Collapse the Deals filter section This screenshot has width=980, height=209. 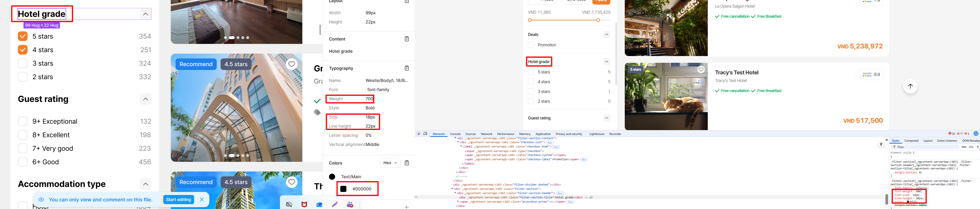click(x=606, y=35)
